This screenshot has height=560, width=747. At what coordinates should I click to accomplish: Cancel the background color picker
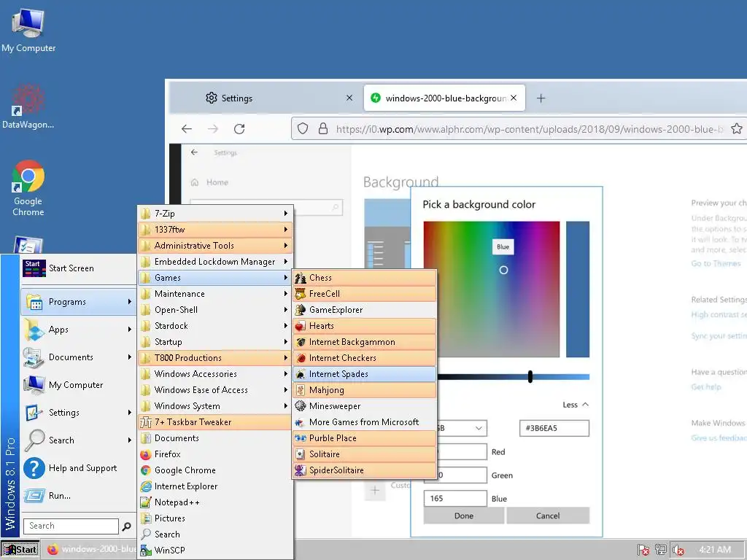click(x=548, y=516)
